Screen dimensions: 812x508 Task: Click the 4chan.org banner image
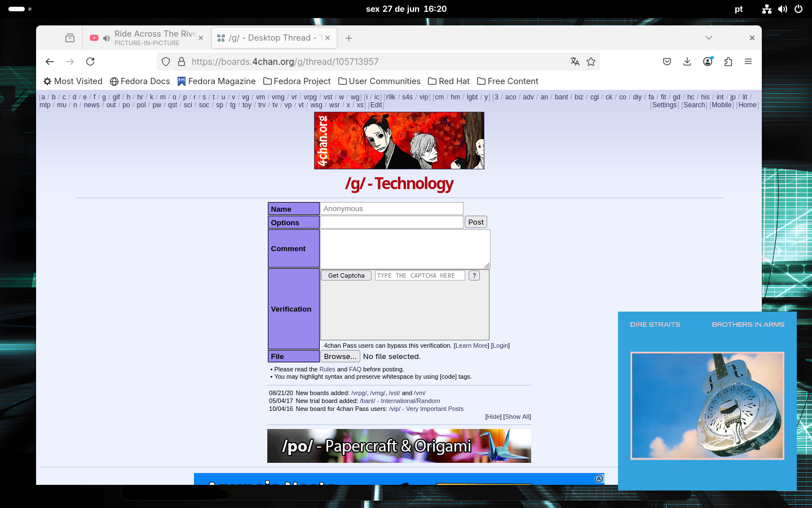click(399, 141)
